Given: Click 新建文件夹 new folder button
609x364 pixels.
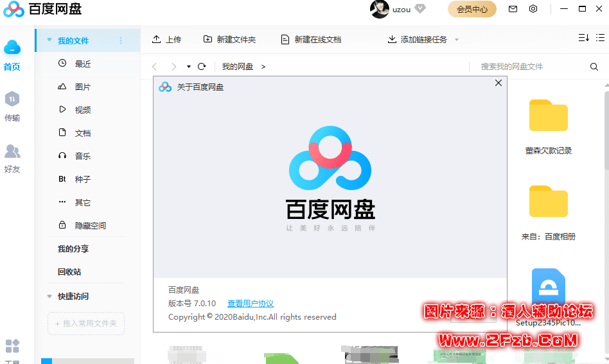Looking at the screenshot, I should click(229, 40).
